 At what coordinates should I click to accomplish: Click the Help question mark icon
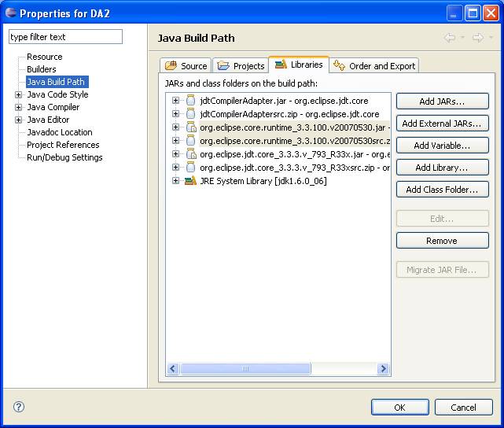point(19,407)
